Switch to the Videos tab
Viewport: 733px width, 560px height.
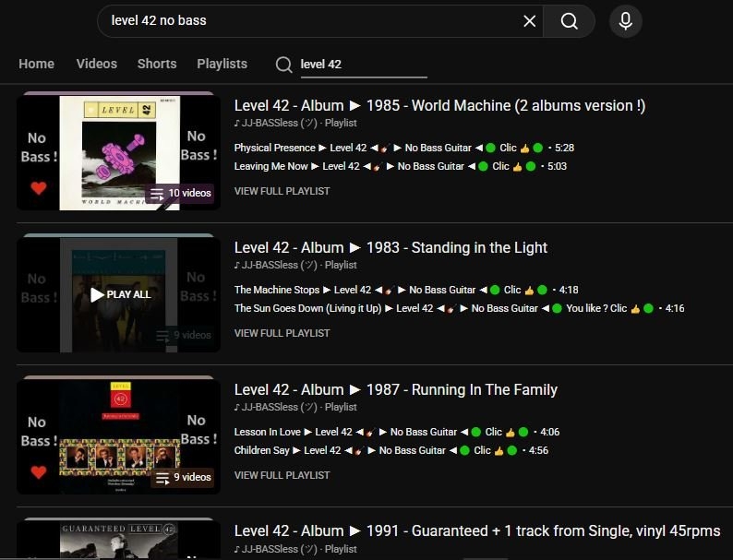coord(97,64)
